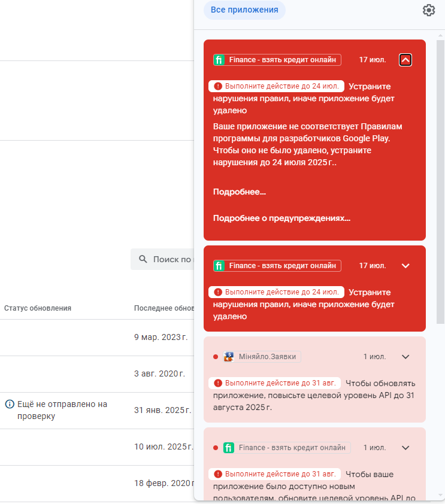Click first card Выполните действие до 24 июл. badge

click(x=276, y=86)
